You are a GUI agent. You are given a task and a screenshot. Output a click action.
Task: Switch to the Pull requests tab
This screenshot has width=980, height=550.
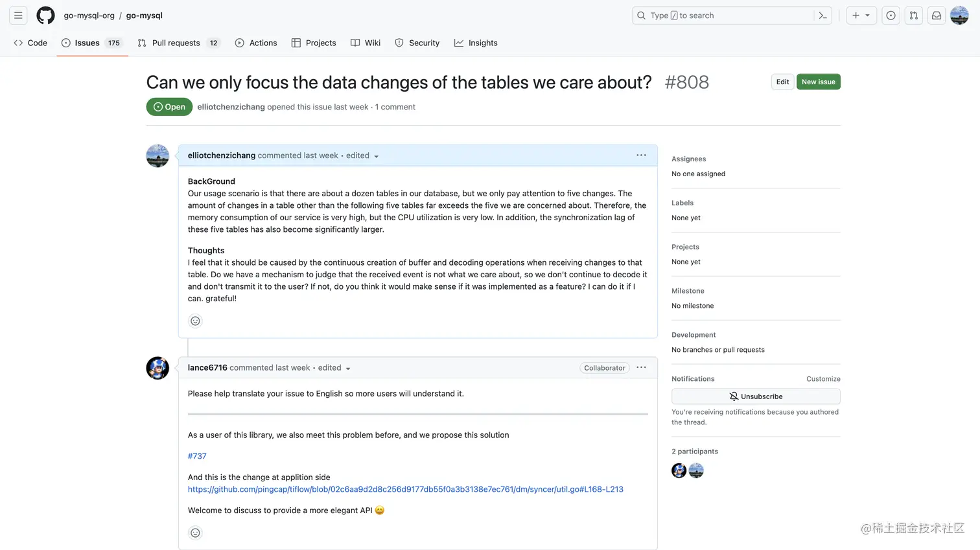point(176,43)
